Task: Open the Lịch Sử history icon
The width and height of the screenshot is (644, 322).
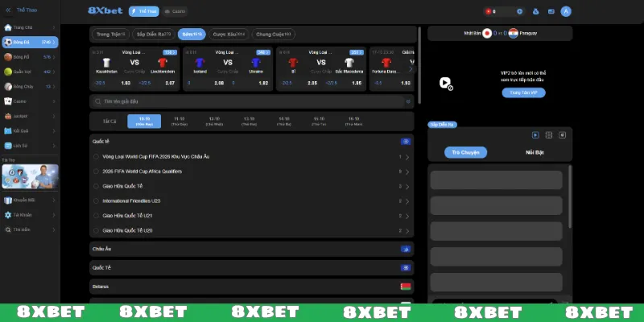Action: 7,145
